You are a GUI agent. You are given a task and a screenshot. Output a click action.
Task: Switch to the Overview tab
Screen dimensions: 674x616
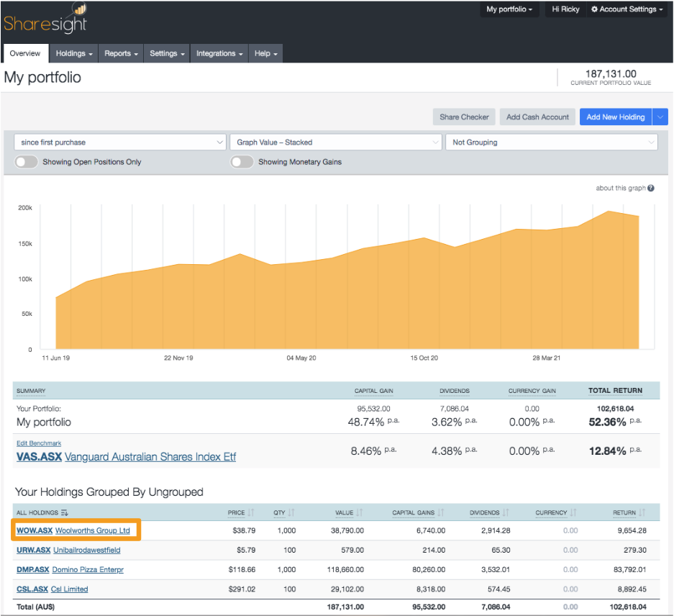[x=25, y=53]
